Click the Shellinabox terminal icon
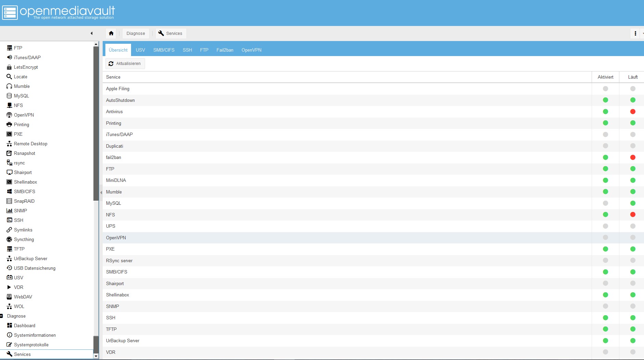 (10, 182)
